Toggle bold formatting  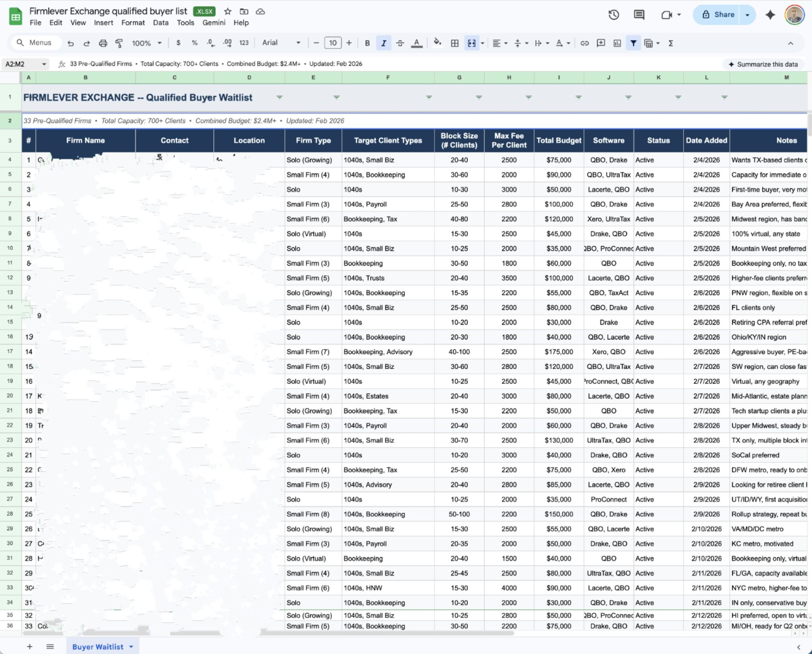point(367,43)
